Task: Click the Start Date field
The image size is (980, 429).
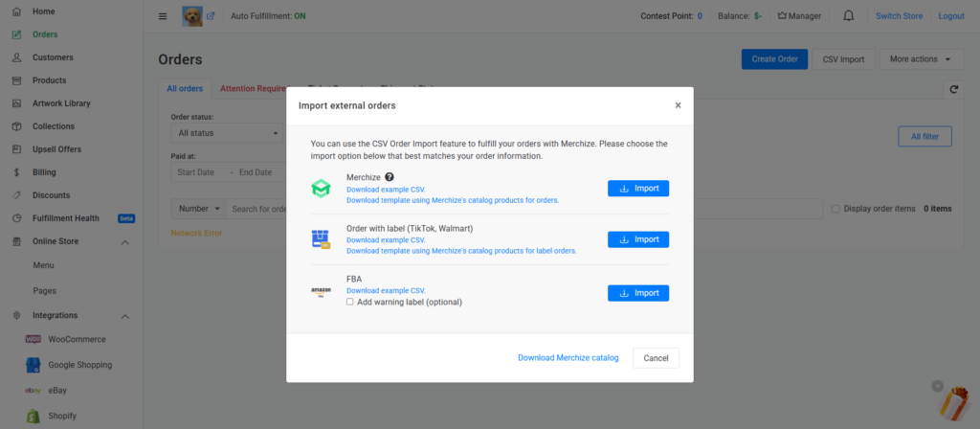Action: click(196, 172)
